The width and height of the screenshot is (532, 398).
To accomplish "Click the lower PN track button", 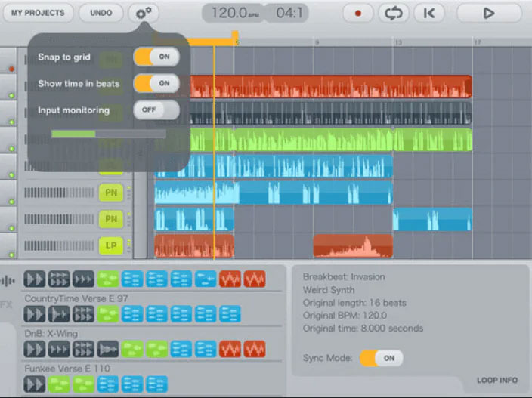I will pyautogui.click(x=111, y=219).
